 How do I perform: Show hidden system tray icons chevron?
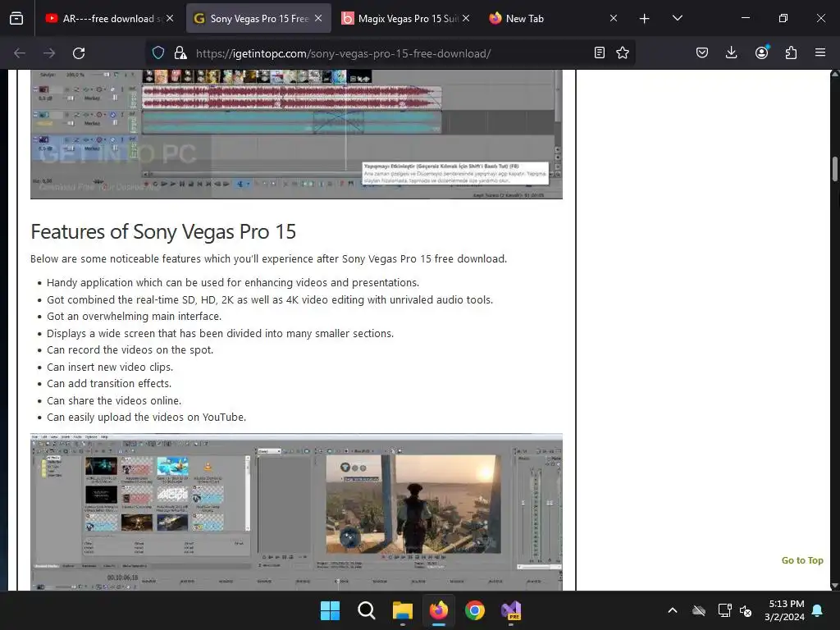click(673, 610)
